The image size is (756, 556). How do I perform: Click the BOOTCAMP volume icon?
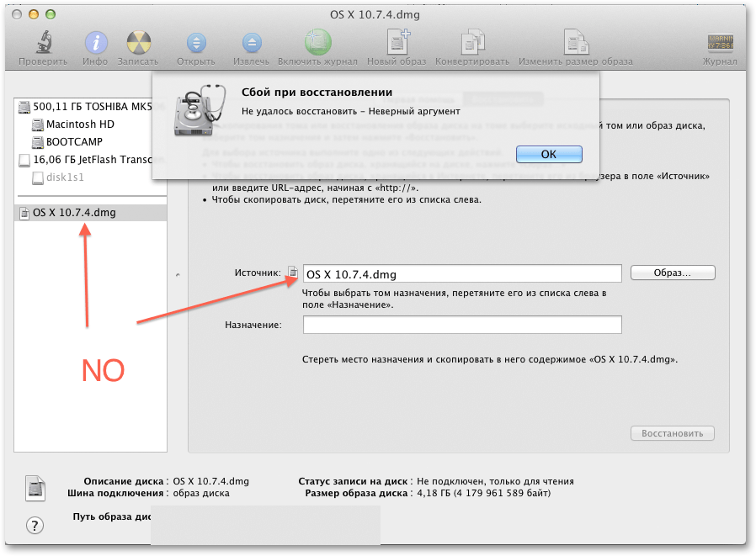(38, 142)
